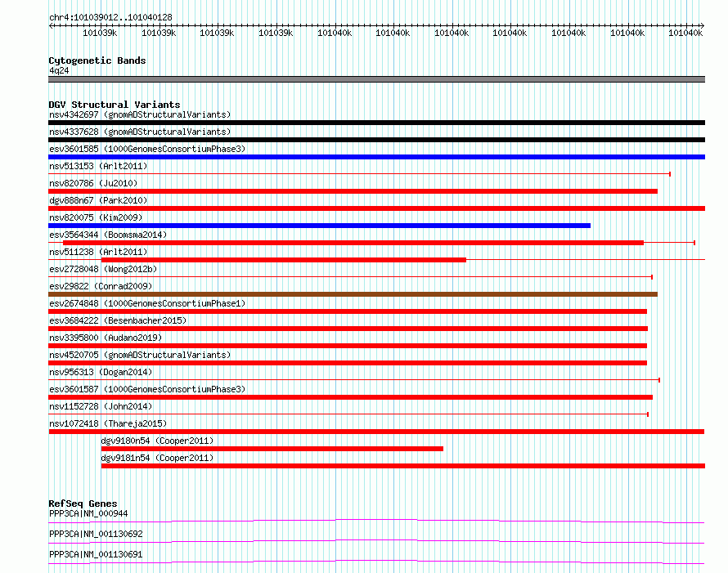The width and height of the screenshot is (728, 573).
Task: Click nsv4520705 gnomADStructuralVariants label
Action: (140, 355)
